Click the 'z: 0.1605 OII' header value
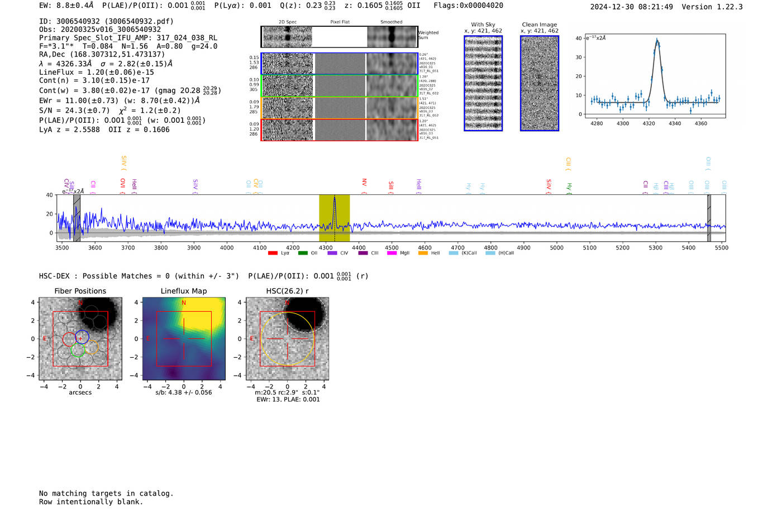This screenshot has height=532, width=782. 383,6
